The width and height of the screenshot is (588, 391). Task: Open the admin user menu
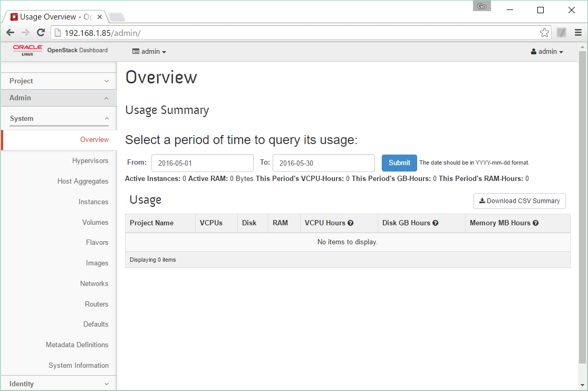click(546, 51)
